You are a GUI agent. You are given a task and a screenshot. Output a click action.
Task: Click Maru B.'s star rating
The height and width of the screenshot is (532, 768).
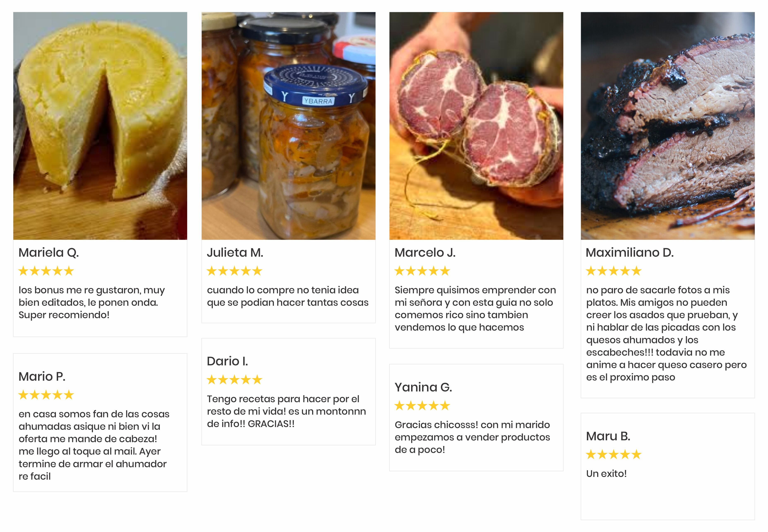coord(613,454)
